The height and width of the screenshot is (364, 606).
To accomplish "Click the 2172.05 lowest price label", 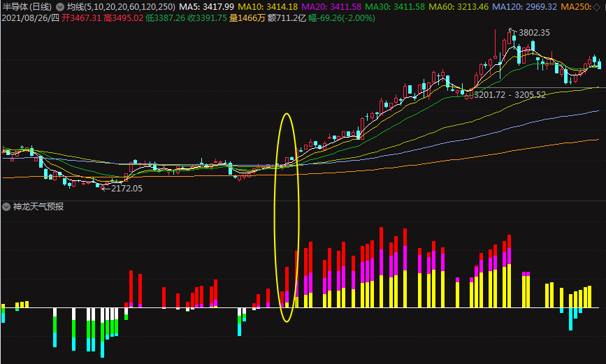I will (127, 189).
